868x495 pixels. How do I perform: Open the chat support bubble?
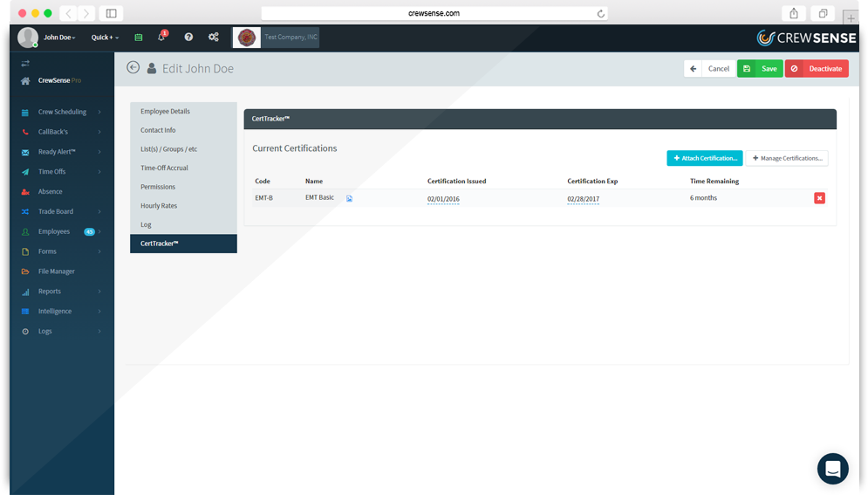pyautogui.click(x=833, y=469)
